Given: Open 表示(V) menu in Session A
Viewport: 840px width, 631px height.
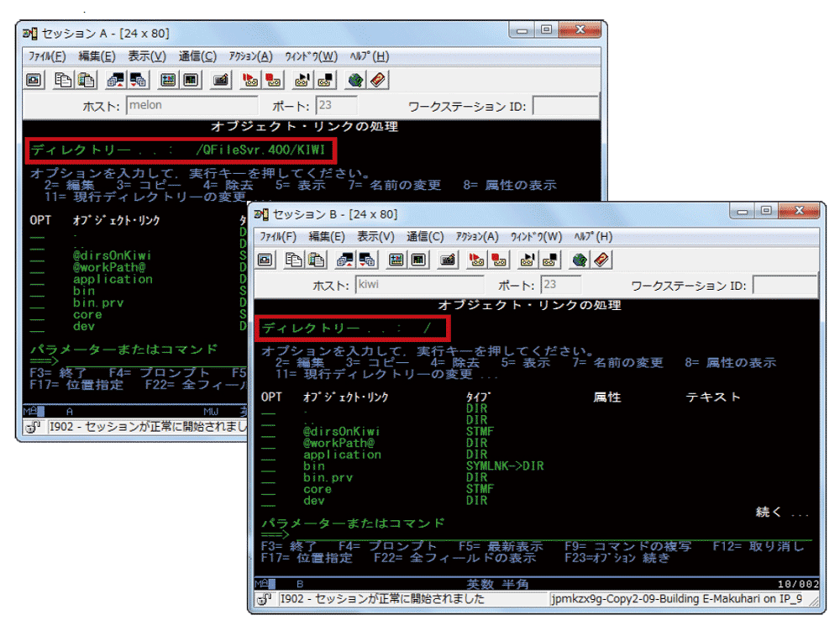Looking at the screenshot, I should pos(147,56).
